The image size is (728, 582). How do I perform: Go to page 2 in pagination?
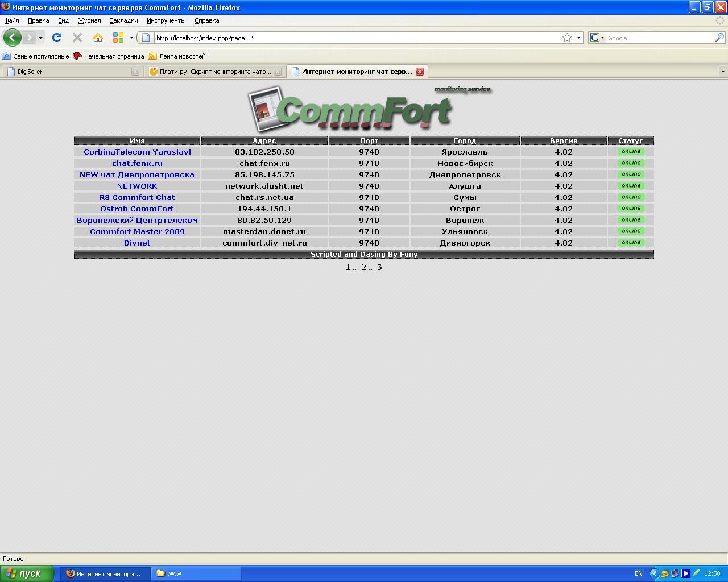pyautogui.click(x=364, y=267)
